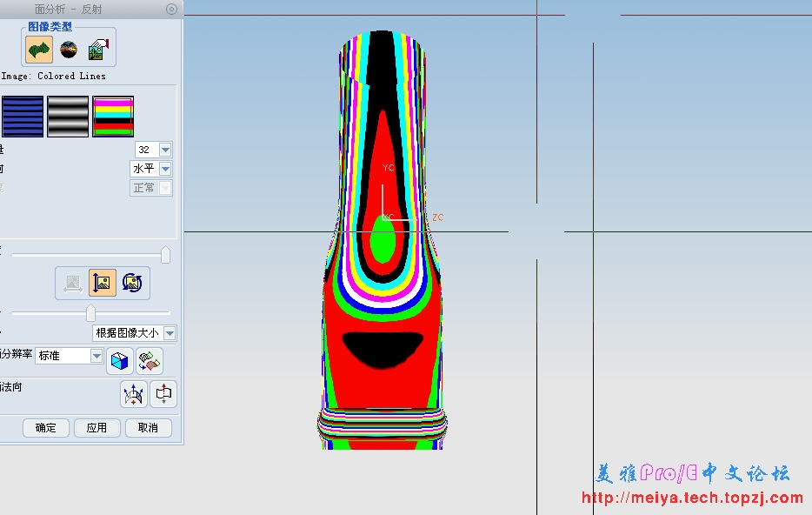This screenshot has width=812, height=515.
Task: Select the colored lines swatch
Action: click(113, 117)
